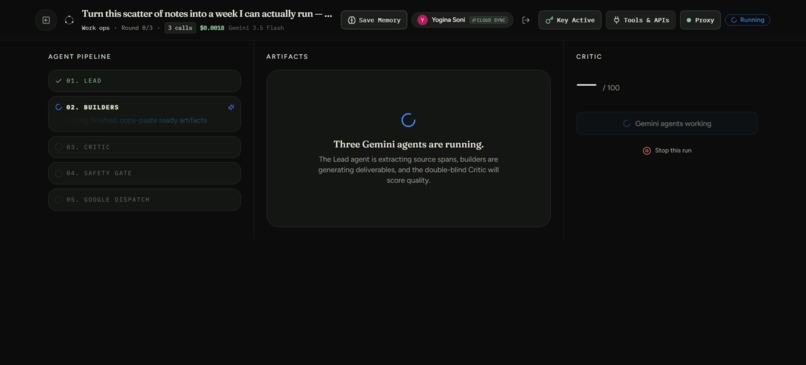Click the AGENT PIPELINE heading
The width and height of the screenshot is (806, 365).
[80, 57]
